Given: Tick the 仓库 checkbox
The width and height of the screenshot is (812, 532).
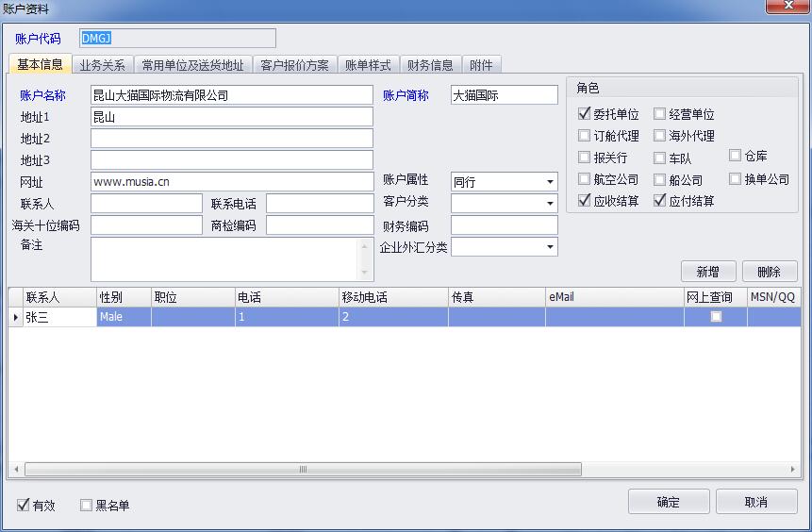Looking at the screenshot, I should coord(735,155).
